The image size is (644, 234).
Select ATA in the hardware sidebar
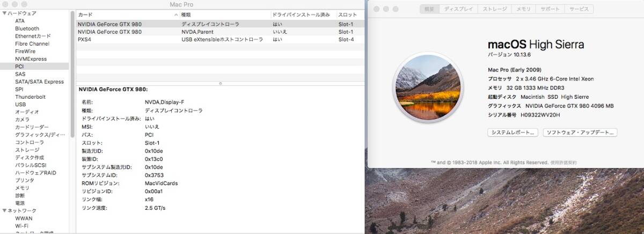click(20, 21)
